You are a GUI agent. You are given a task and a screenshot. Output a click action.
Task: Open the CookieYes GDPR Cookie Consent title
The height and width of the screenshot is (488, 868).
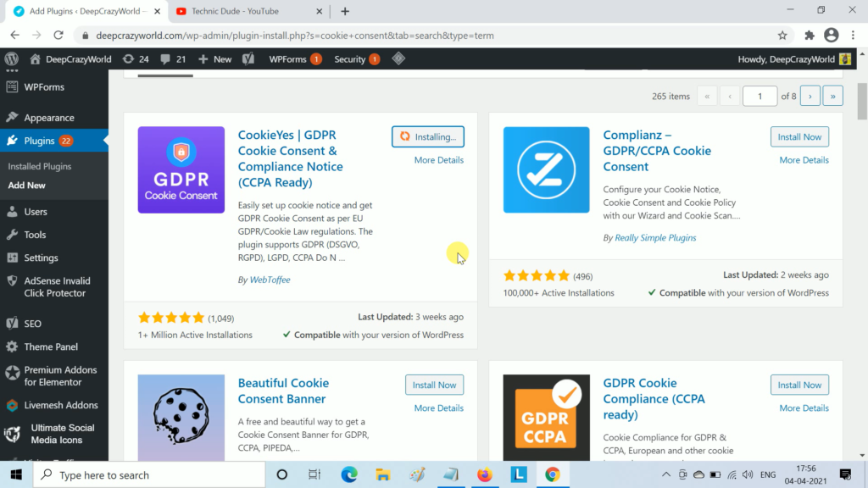click(291, 158)
